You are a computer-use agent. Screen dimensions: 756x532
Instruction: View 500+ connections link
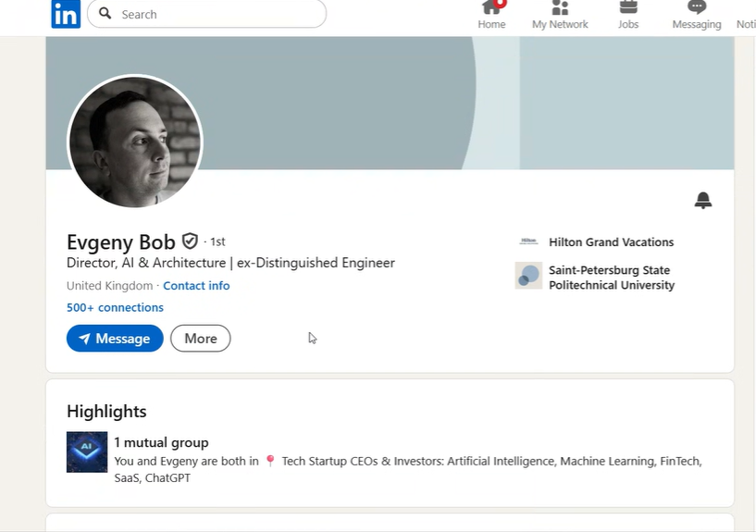click(x=115, y=307)
